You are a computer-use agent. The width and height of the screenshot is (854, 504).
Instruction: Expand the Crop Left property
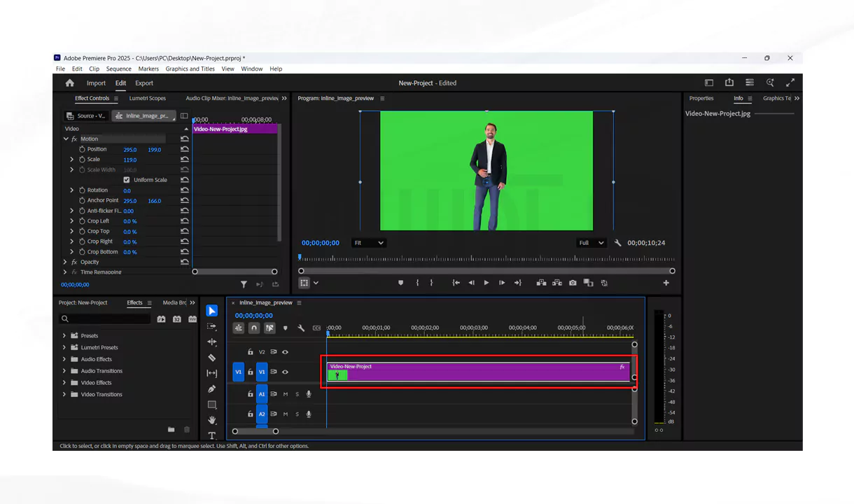tap(71, 220)
